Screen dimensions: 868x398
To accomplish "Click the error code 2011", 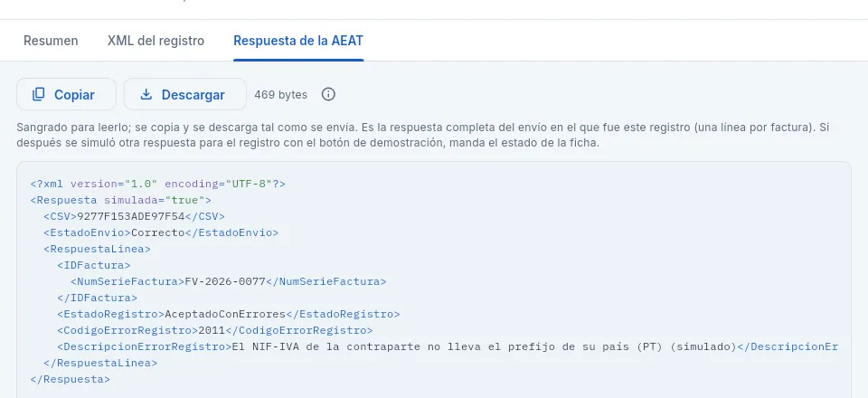I will (x=212, y=330).
